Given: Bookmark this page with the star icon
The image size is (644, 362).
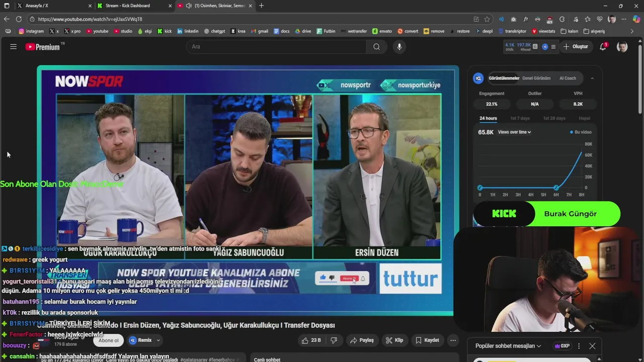Looking at the screenshot, I should [487, 19].
